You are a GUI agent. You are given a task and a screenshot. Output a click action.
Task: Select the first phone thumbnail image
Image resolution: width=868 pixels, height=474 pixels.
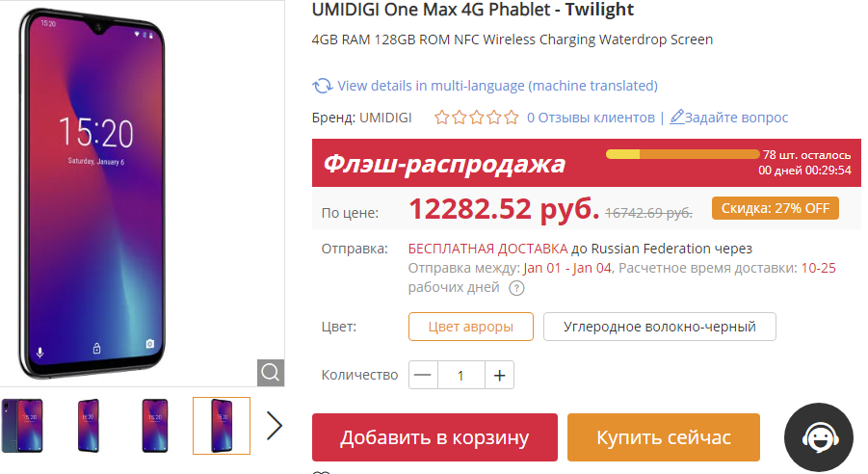22,426
